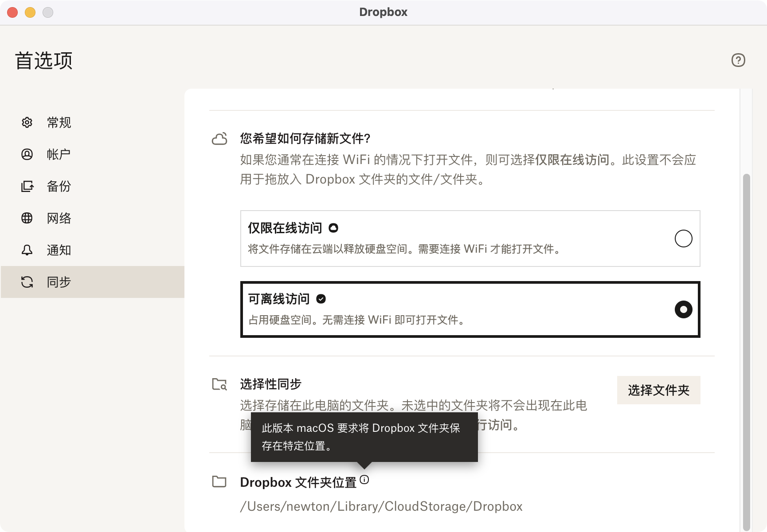Click the 选择性同步 heading
The width and height of the screenshot is (767, 532).
270,384
